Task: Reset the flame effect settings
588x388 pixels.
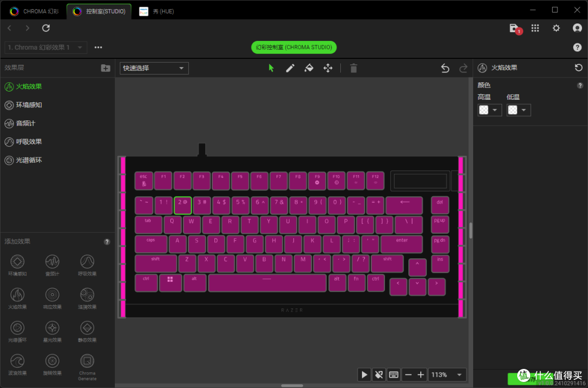Action: [578, 68]
